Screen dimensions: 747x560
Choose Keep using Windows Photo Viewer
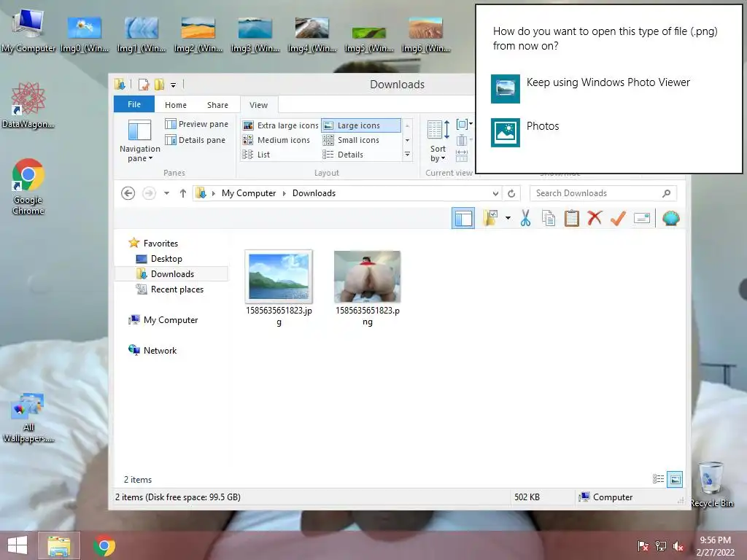click(x=591, y=88)
